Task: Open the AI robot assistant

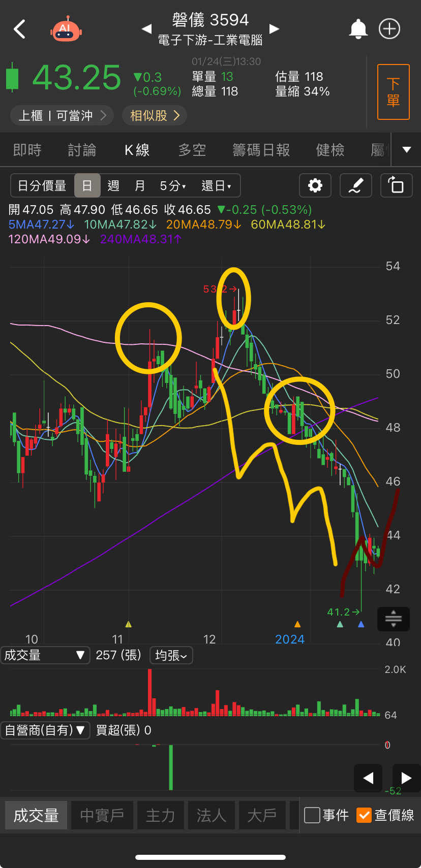Action: pyautogui.click(x=66, y=29)
